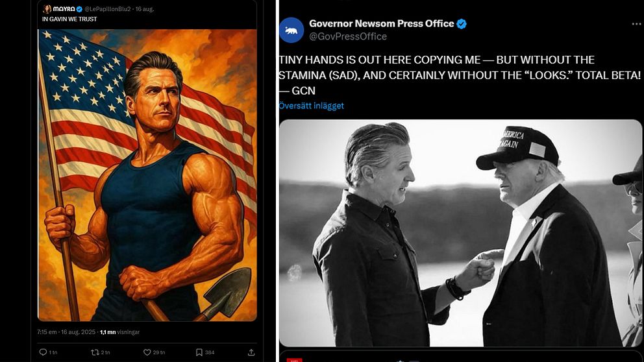Open the three-dot menu on Governor Newsom tweet
The height and width of the screenshot is (362, 644).
636,23
